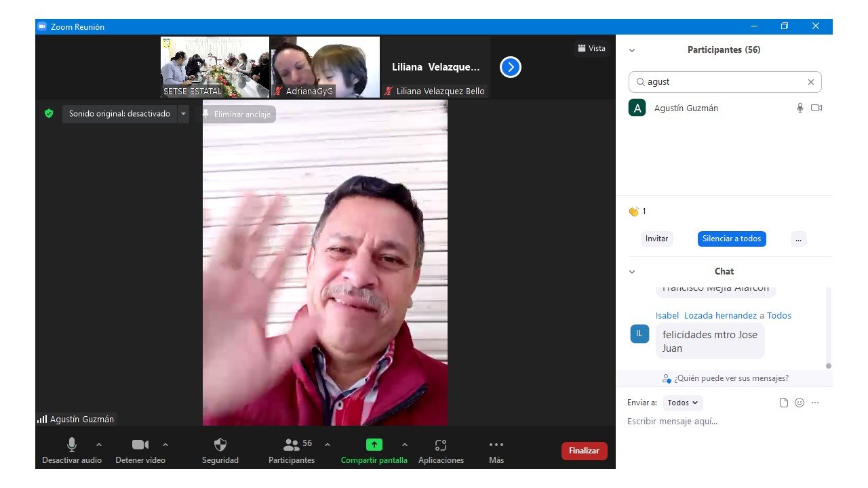This screenshot has height=488, width=868.
Task: Click the Seguridad shield icon
Action: (x=220, y=445)
